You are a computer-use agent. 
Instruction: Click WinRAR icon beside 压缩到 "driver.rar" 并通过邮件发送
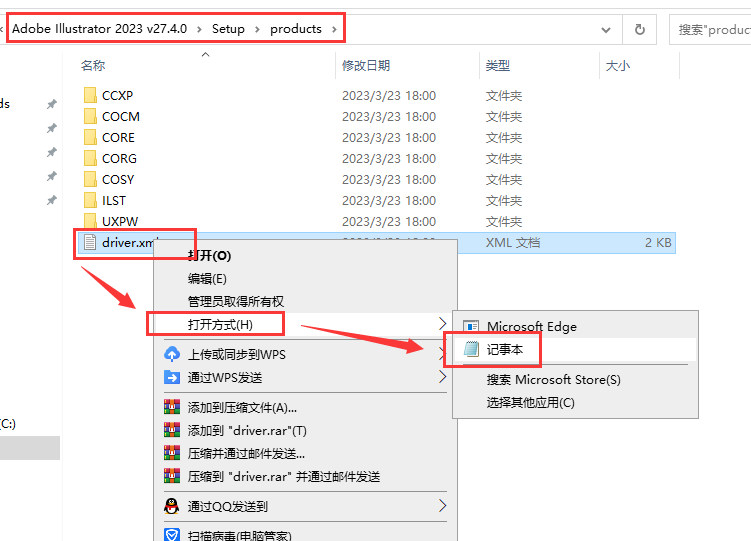[172, 476]
